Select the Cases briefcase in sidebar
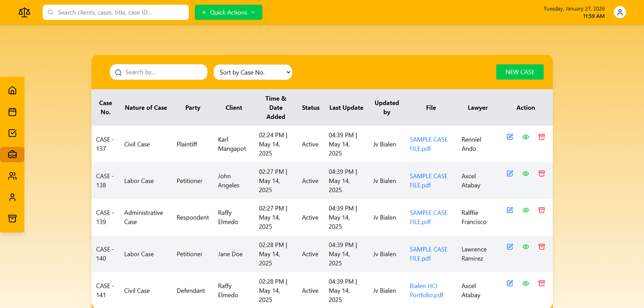 (12, 155)
